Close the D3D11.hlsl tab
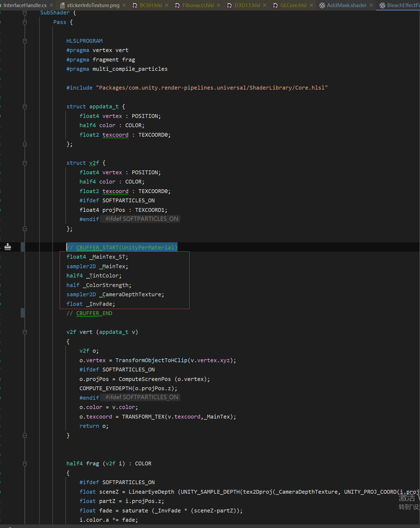 (x=265, y=5)
